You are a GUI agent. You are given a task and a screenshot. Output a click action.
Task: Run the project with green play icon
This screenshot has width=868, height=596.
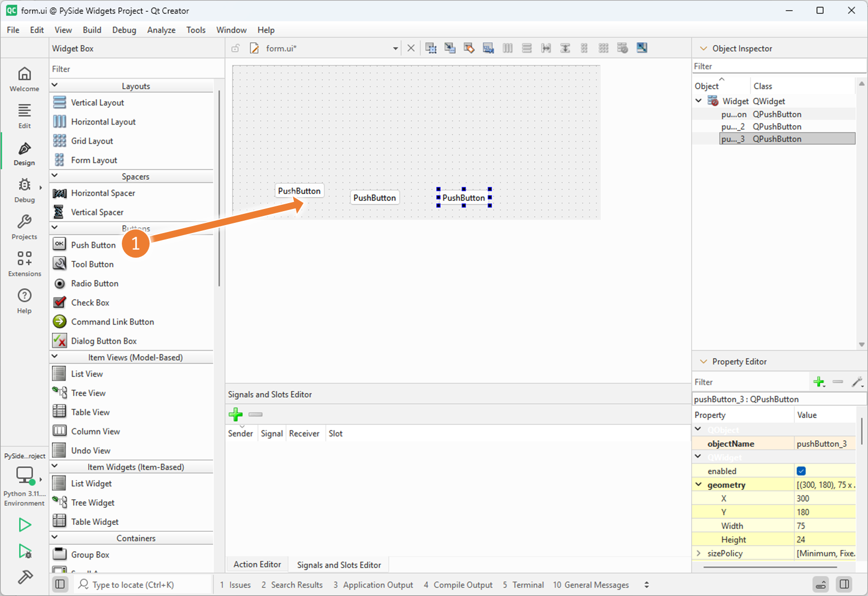pyautogui.click(x=25, y=525)
